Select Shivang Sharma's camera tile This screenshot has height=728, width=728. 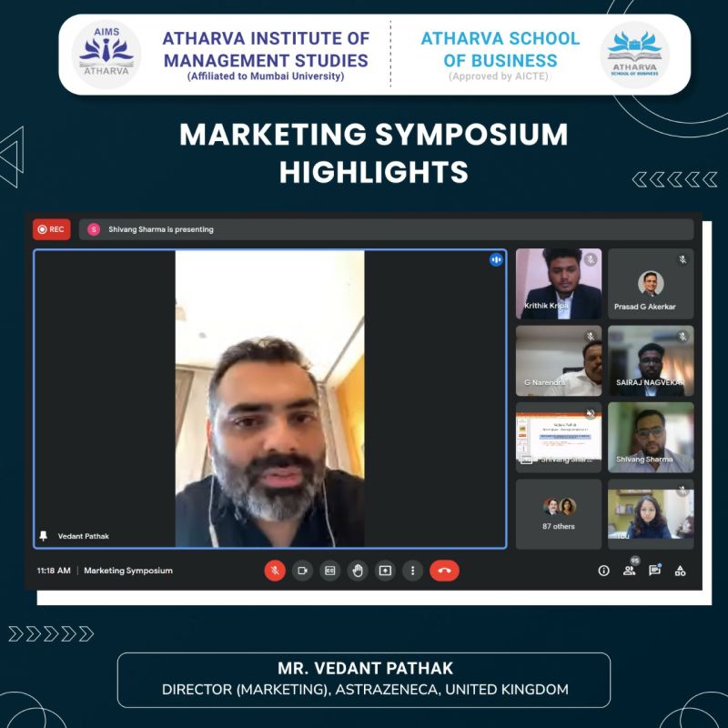(x=651, y=438)
